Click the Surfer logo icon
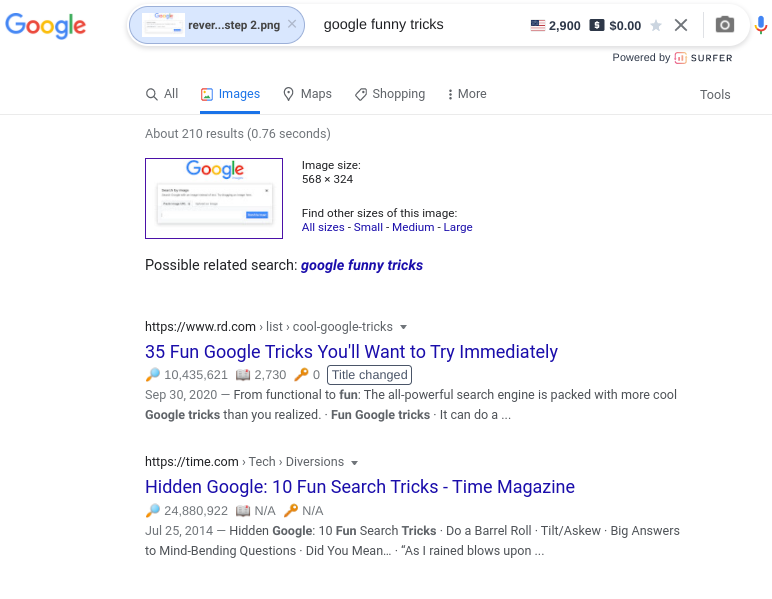 click(680, 58)
